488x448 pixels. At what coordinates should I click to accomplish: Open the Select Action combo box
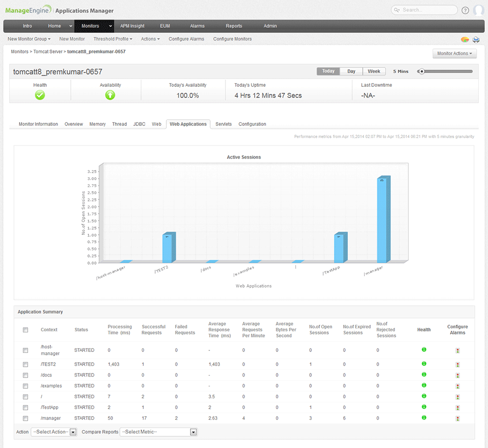(x=54, y=432)
